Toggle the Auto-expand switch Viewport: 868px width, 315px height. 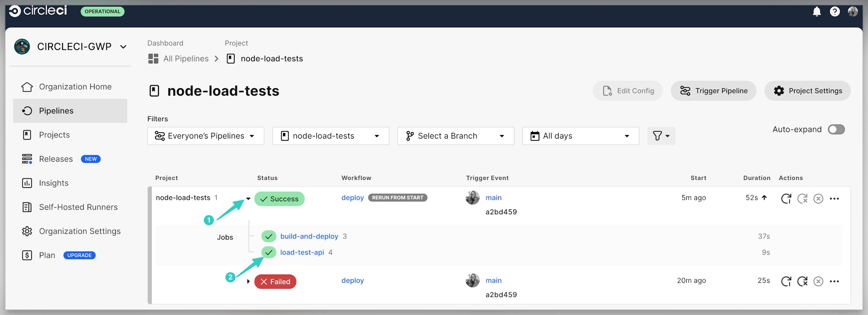pos(836,129)
